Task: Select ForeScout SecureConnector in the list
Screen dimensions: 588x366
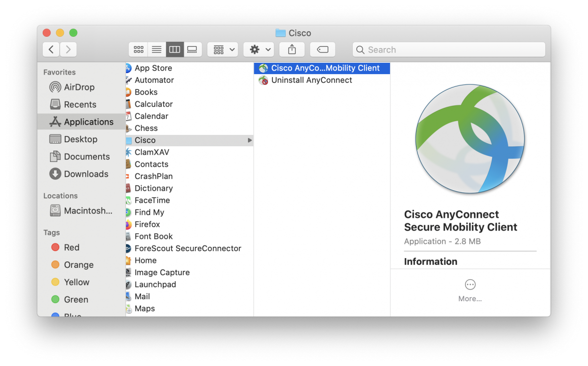Action: [190, 248]
